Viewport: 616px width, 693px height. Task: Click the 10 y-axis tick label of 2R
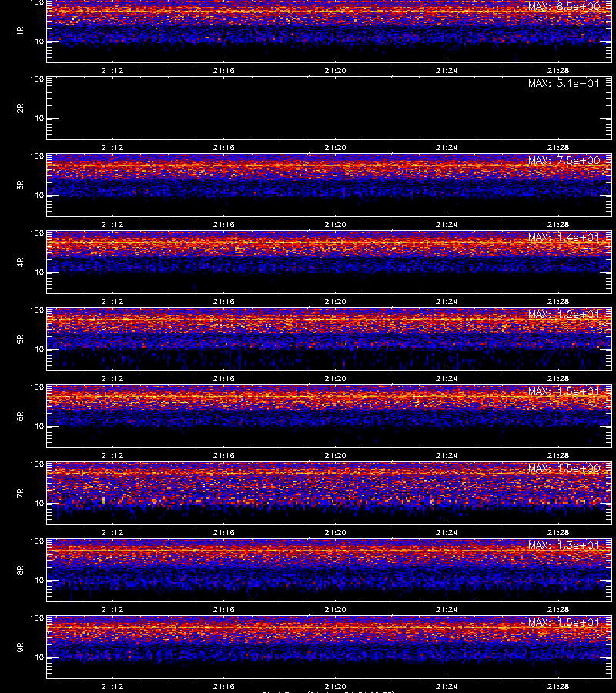(x=39, y=119)
